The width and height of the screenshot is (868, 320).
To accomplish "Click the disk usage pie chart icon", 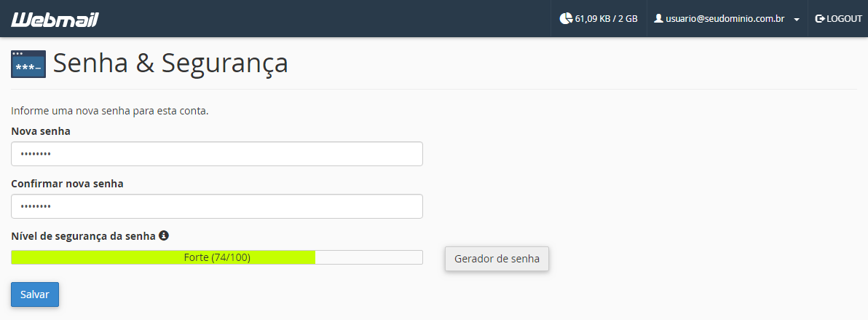I will point(566,18).
